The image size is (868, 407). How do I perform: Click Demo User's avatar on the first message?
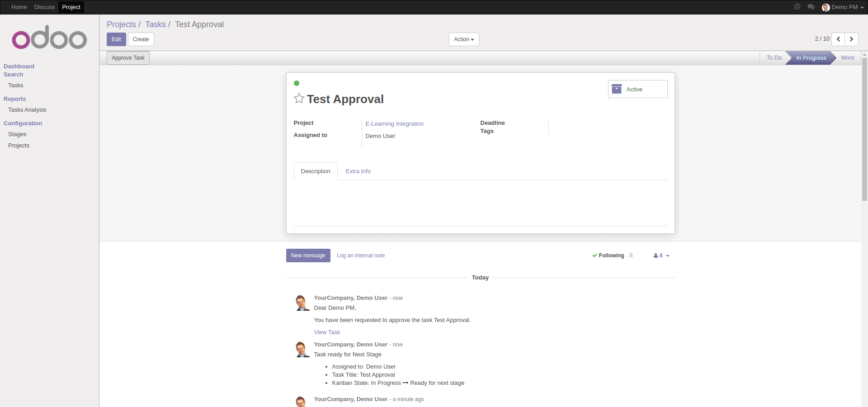point(302,303)
